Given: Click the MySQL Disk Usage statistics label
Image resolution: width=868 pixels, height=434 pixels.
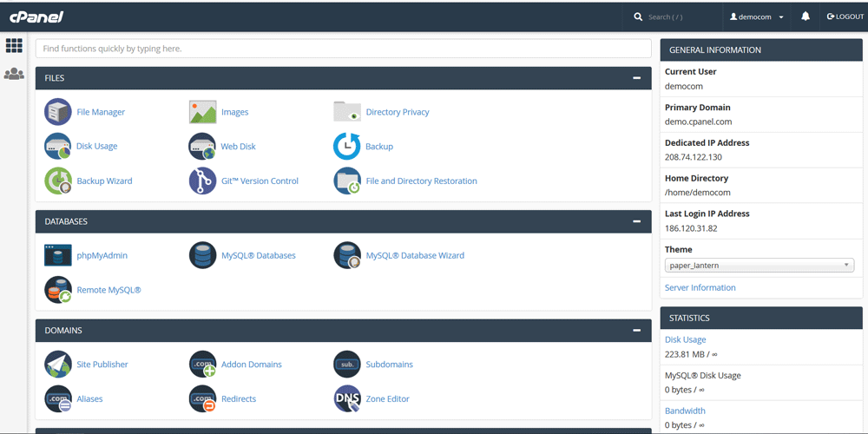Looking at the screenshot, I should [702, 375].
